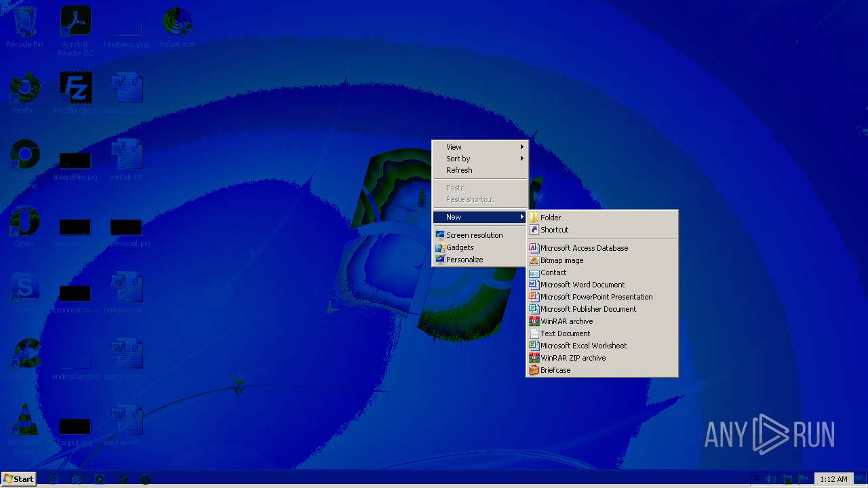Image resolution: width=868 pixels, height=488 pixels.
Task: Select the VLC media player shortcut
Action: [24, 429]
